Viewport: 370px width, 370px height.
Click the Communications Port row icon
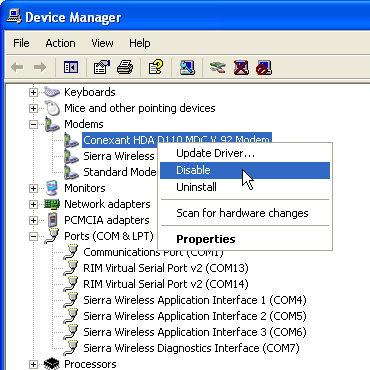tap(71, 252)
